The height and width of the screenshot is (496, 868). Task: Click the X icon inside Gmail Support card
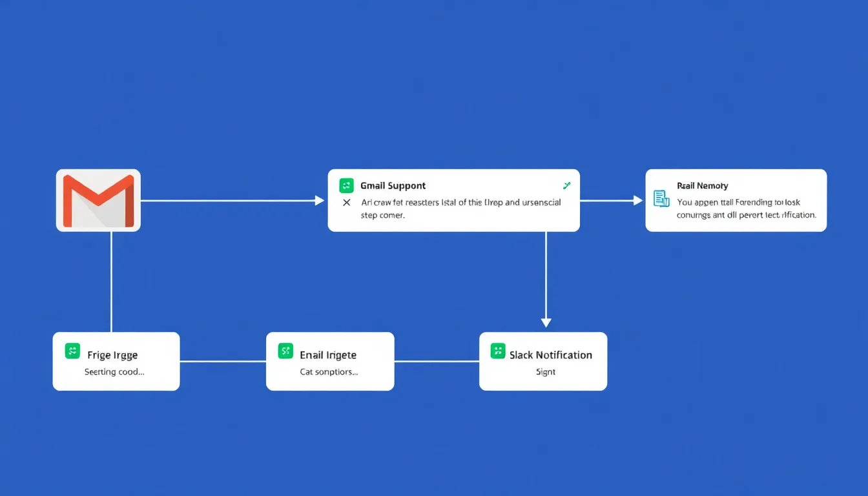tap(346, 202)
